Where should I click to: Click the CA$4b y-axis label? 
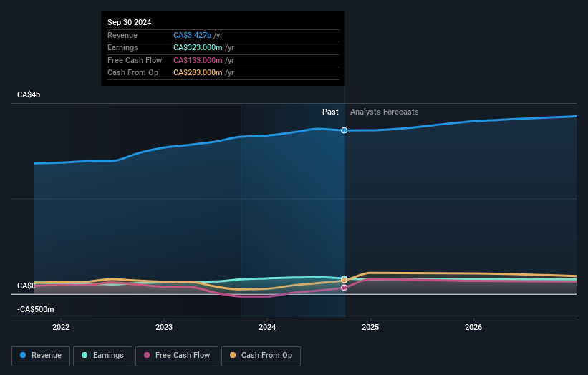point(29,94)
